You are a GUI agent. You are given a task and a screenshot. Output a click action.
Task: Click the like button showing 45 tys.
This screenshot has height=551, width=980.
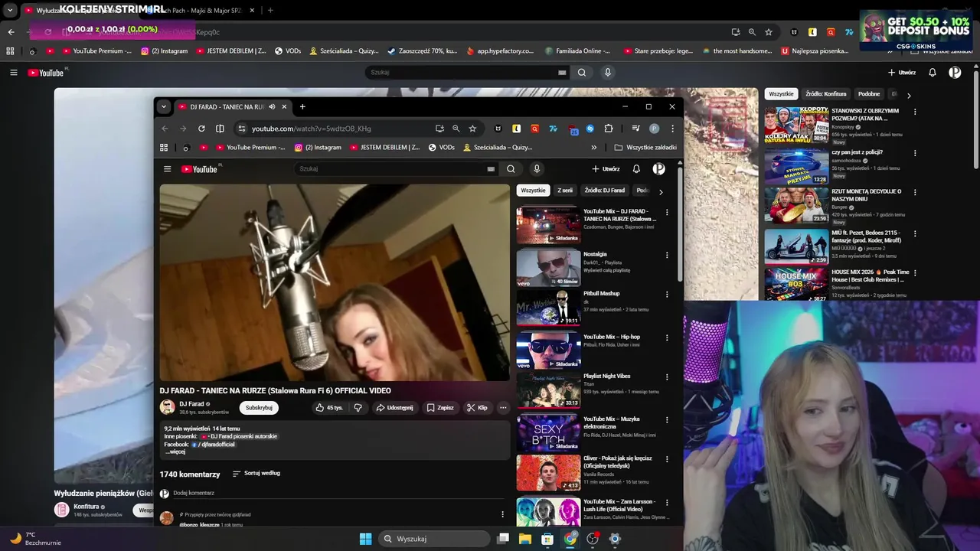pos(329,408)
